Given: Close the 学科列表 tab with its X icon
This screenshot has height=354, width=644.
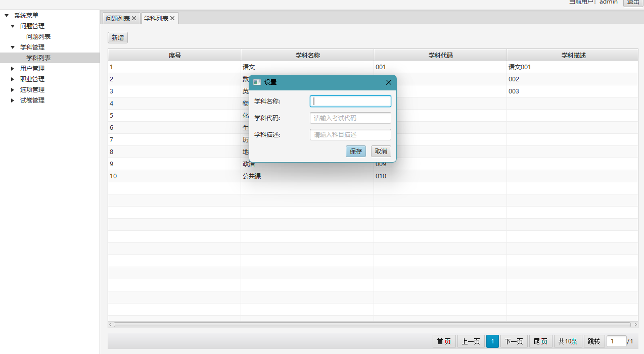Looking at the screenshot, I should [x=172, y=19].
